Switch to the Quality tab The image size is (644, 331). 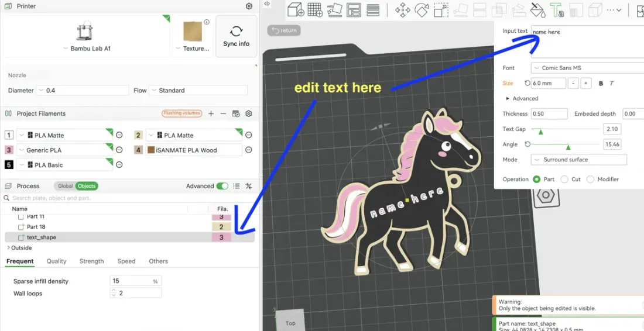pyautogui.click(x=56, y=261)
